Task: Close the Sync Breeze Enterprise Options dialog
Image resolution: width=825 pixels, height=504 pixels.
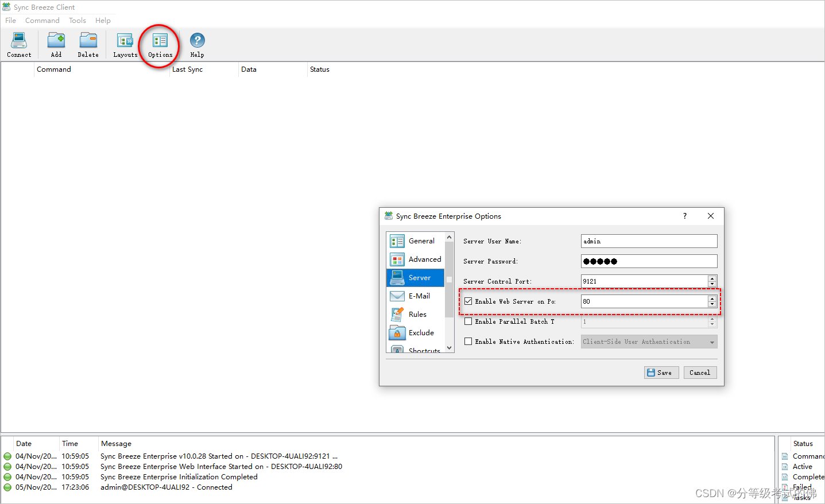Action: click(711, 216)
